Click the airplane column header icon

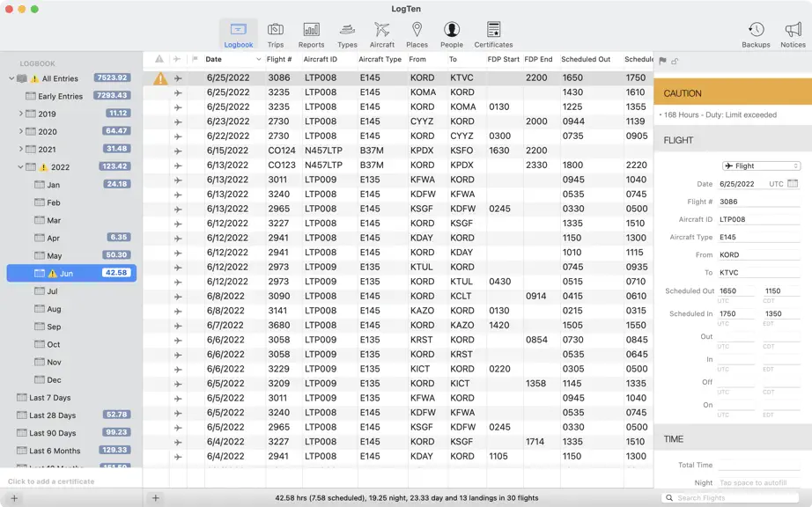point(177,59)
